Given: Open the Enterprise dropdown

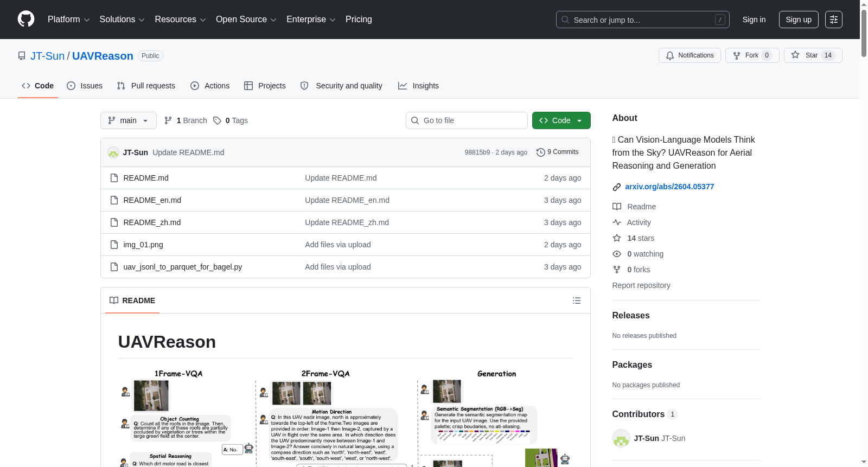Looking at the screenshot, I should click(311, 20).
